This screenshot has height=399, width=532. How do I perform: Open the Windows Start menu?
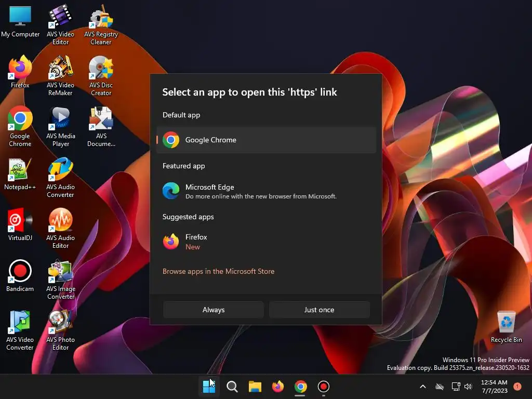coord(209,387)
